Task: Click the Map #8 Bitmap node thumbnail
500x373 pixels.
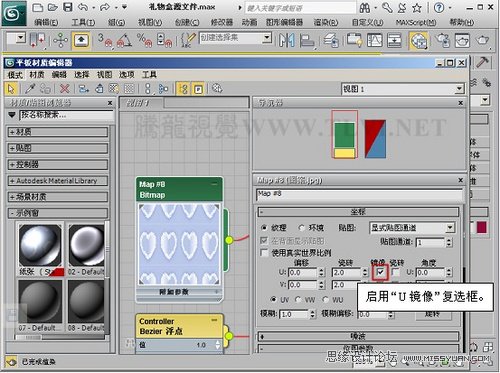Action: click(179, 244)
